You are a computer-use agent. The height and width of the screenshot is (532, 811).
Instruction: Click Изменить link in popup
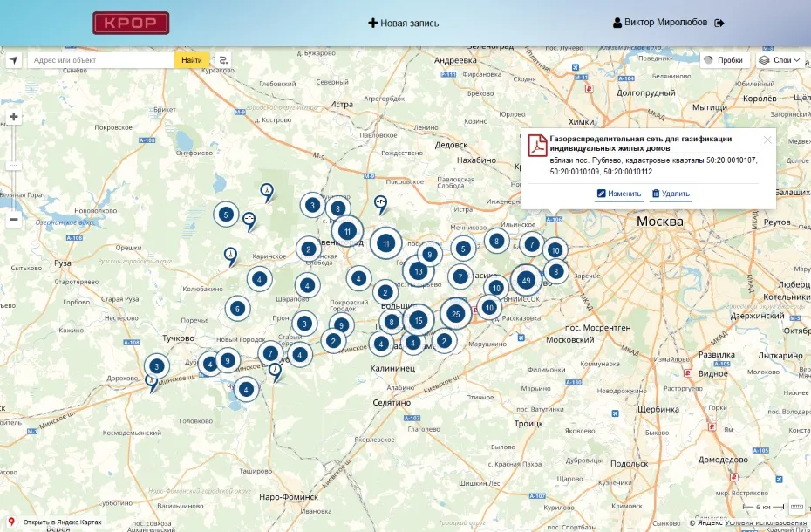[x=619, y=194]
